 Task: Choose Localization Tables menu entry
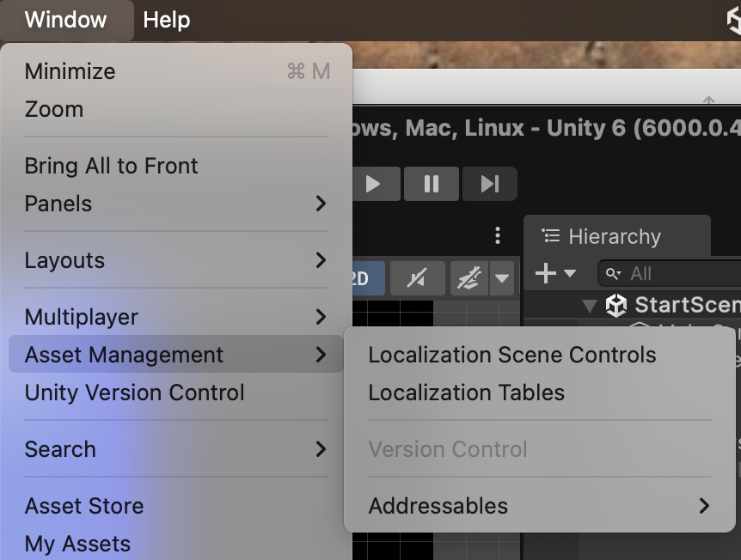coord(467,393)
